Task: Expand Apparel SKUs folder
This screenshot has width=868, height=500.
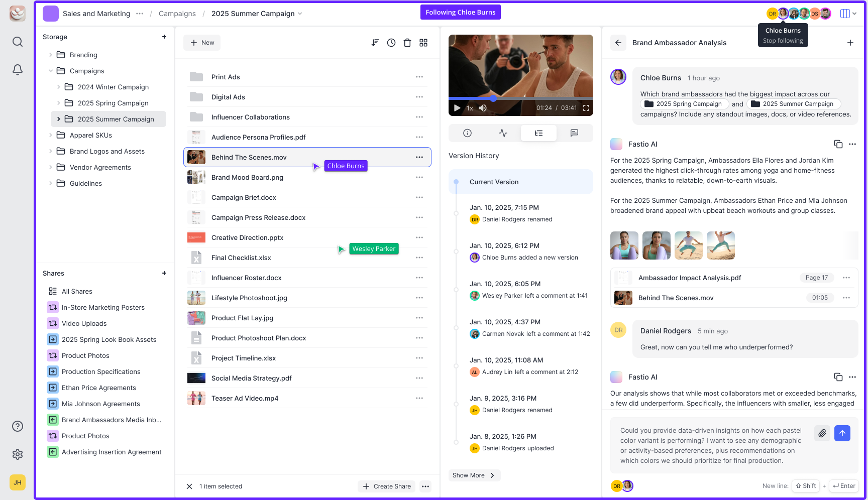Action: 51,135
